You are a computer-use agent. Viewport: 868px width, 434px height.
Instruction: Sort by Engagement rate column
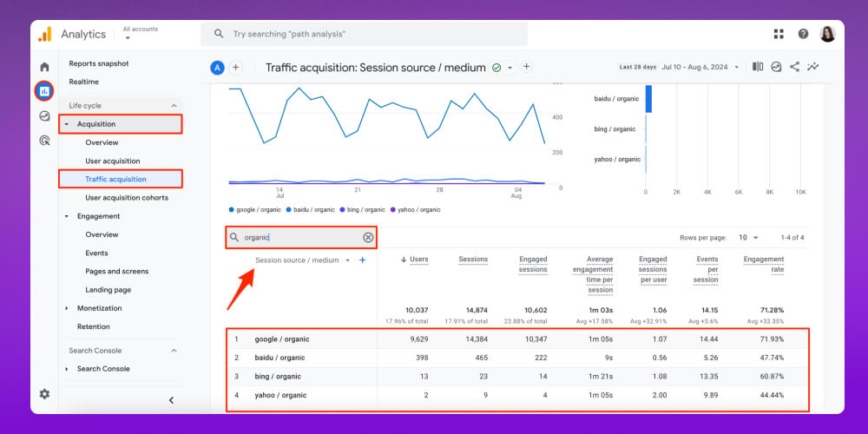(x=763, y=265)
